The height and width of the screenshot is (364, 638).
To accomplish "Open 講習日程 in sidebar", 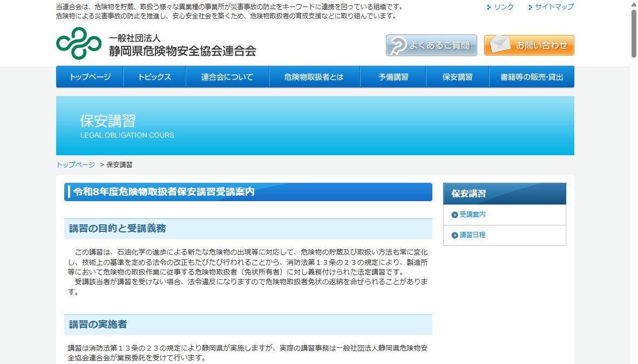I will click(472, 235).
